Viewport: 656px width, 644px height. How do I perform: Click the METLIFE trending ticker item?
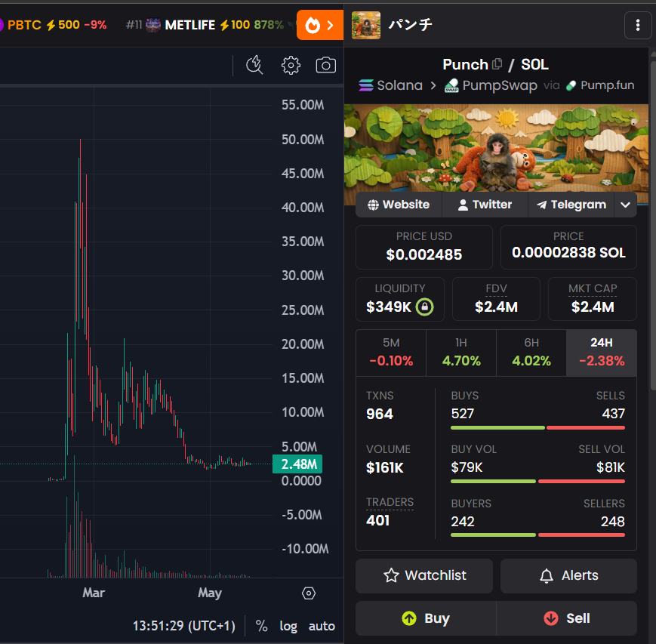coord(205,25)
